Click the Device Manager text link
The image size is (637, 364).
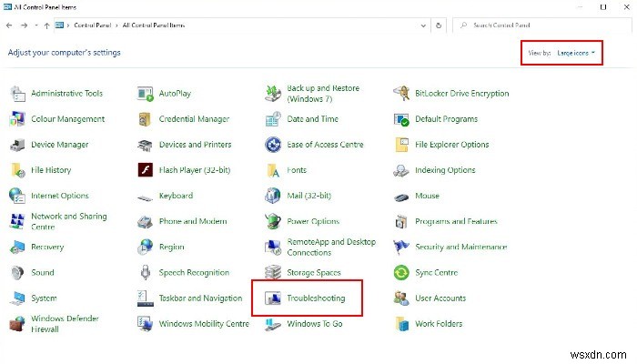coord(60,145)
